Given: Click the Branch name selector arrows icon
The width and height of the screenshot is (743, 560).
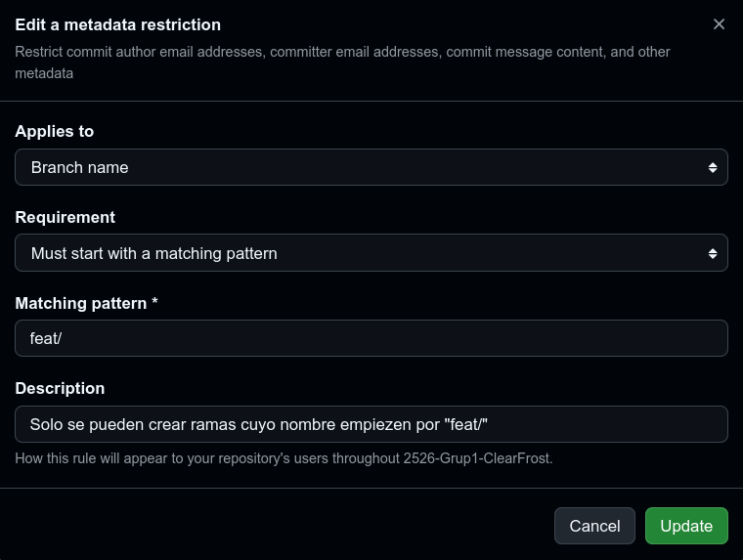Looking at the screenshot, I should tap(713, 168).
